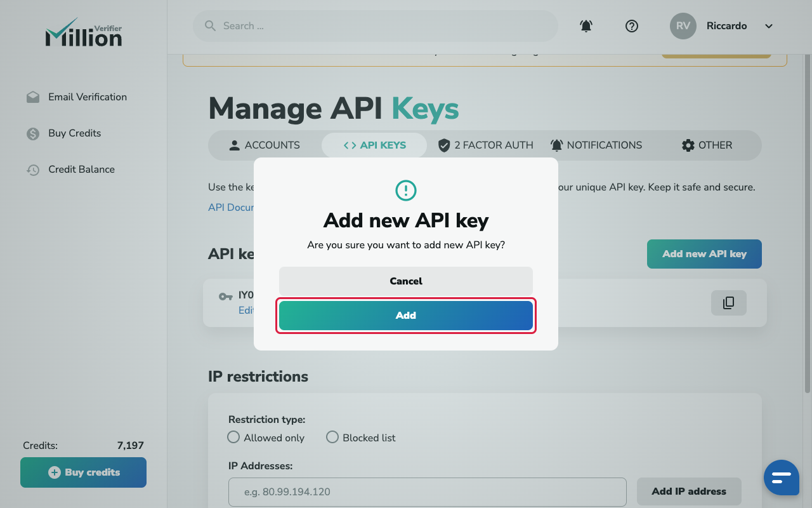Click the page vertical scrollbar
812x508 pixels.
[x=808, y=222]
